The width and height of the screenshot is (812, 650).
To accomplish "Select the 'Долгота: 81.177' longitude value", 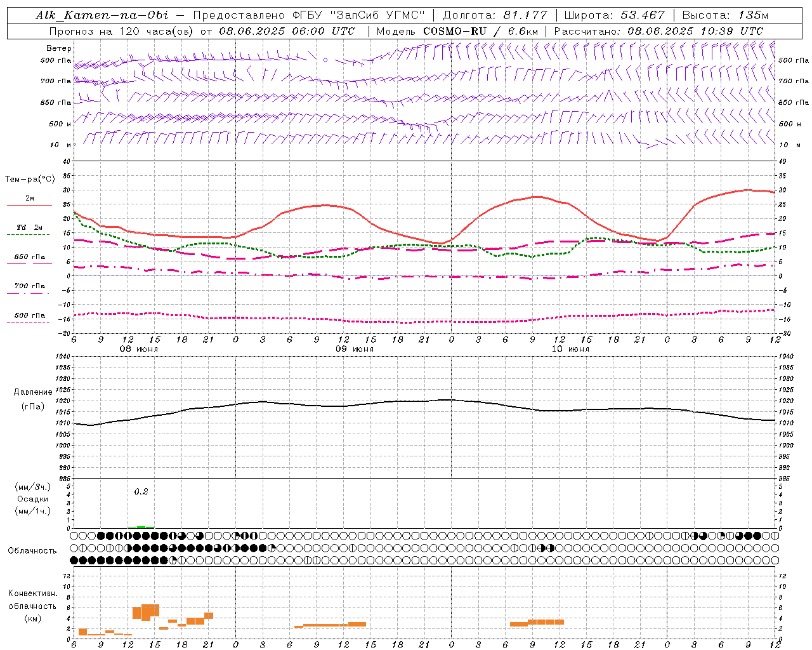I will pyautogui.click(x=494, y=15).
